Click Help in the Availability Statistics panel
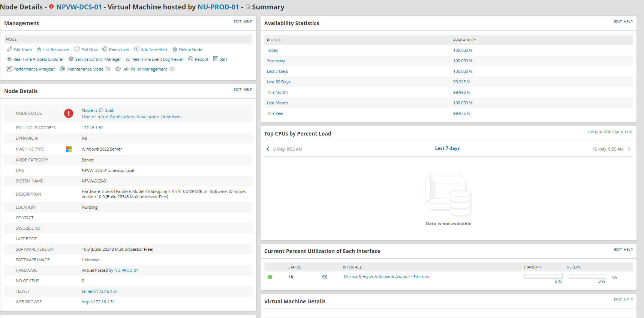Image resolution: width=644 pixels, height=318 pixels. 628,22
